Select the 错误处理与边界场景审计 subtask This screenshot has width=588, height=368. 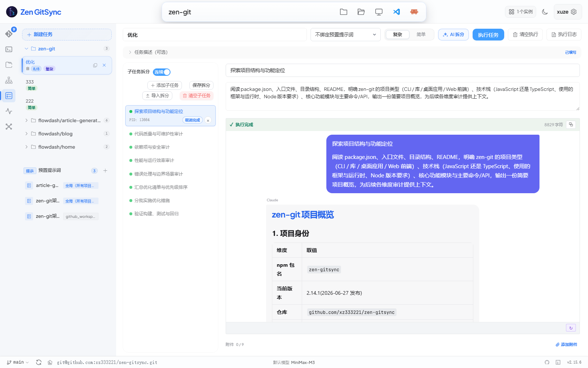[171, 174]
